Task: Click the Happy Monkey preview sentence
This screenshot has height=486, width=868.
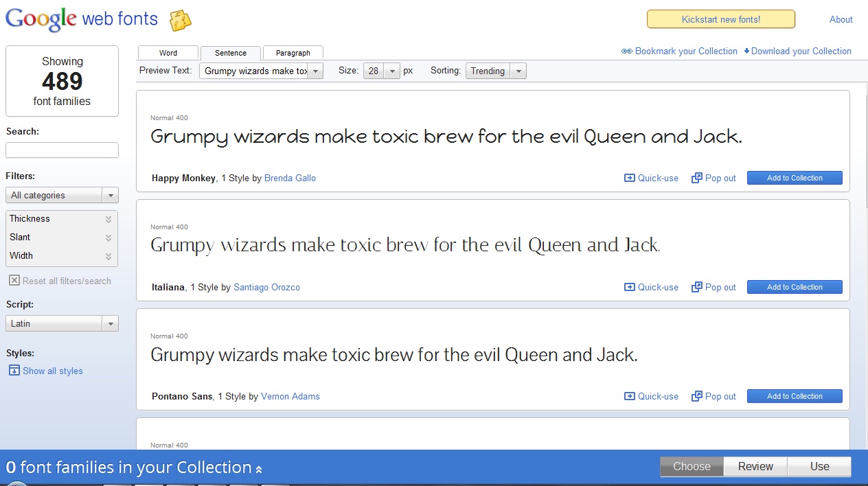Action: coord(446,137)
